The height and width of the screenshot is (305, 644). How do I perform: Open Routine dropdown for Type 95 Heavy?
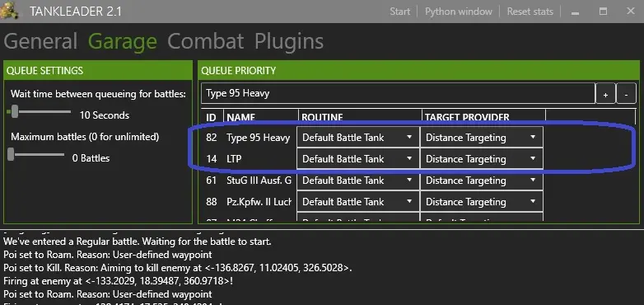tap(358, 138)
